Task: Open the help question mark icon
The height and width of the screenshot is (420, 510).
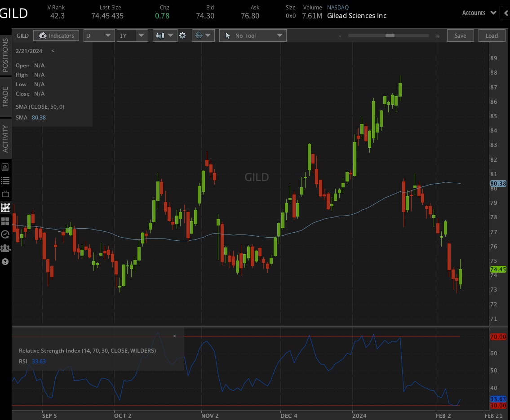Action: [x=5, y=261]
